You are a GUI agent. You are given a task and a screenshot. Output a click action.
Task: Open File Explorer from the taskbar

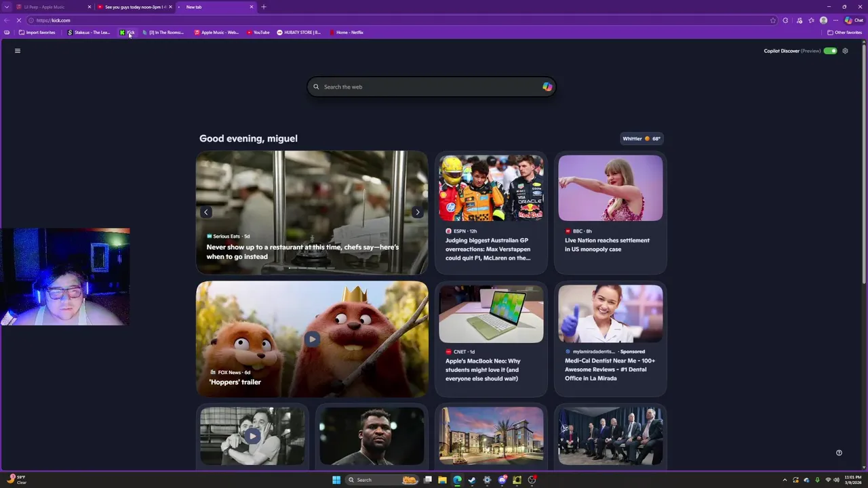[x=442, y=480]
